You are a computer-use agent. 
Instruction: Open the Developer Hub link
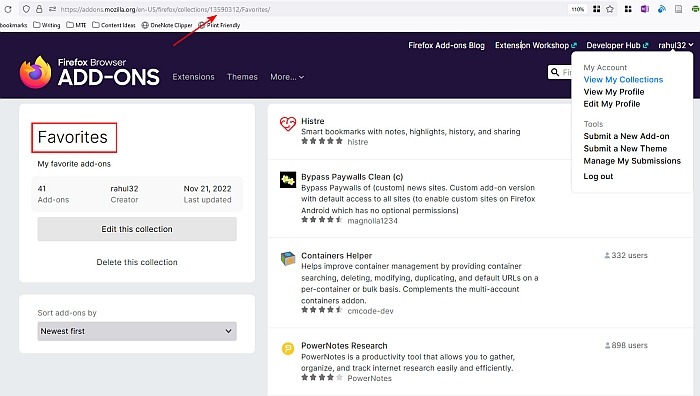617,45
